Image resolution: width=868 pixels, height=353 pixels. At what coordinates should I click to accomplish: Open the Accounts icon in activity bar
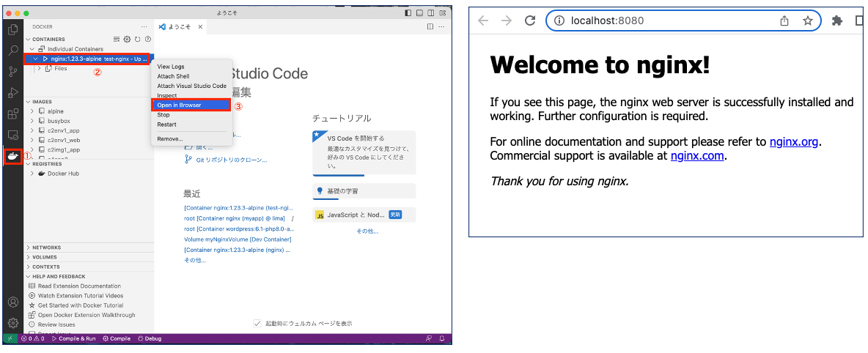click(12, 302)
